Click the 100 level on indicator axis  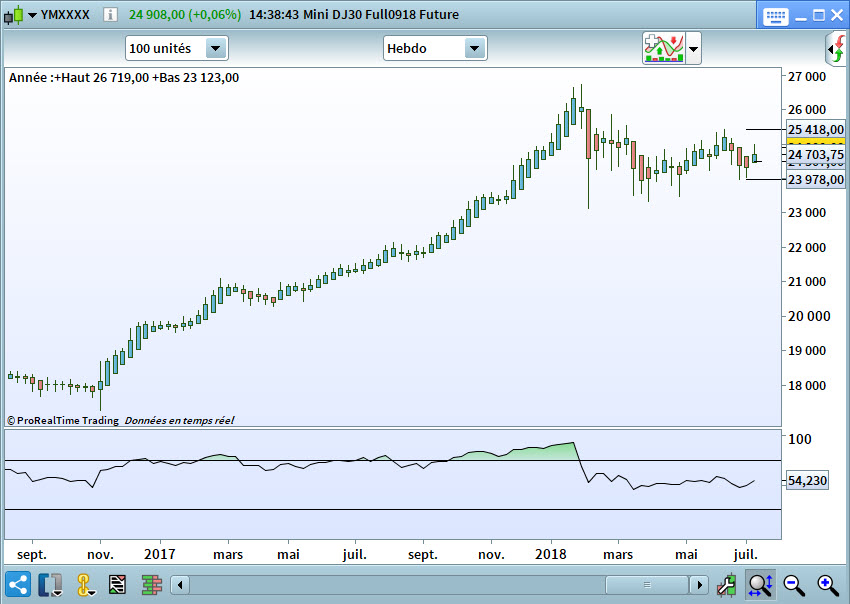pos(800,439)
